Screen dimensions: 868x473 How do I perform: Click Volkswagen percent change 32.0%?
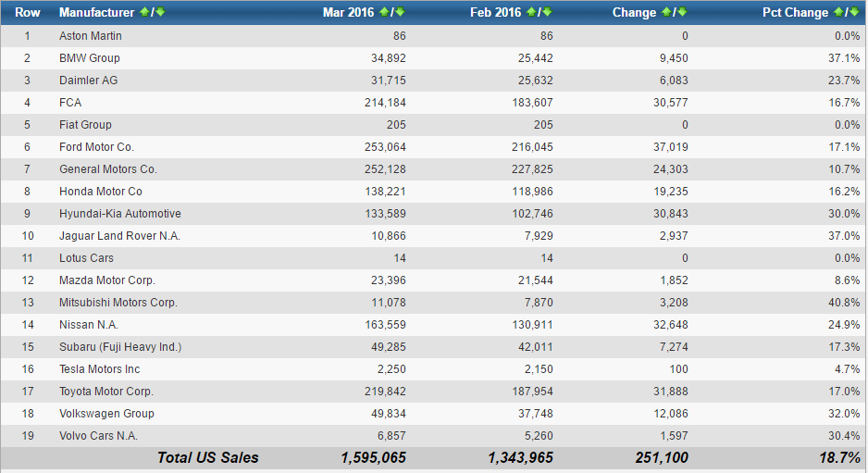[x=844, y=413]
